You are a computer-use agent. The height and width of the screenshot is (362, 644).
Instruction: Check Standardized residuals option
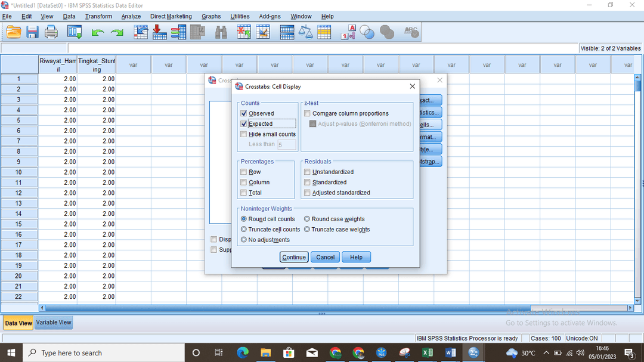click(307, 182)
